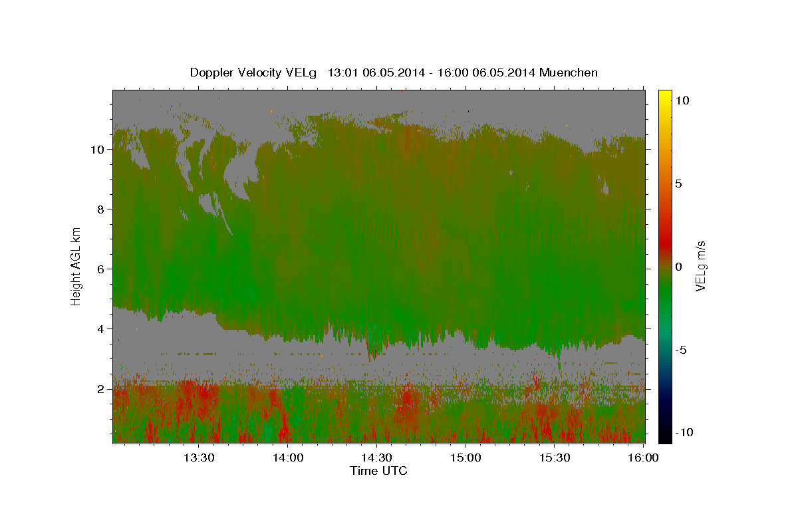798x532 pixels.
Task: Click the colorbar value label -10
Action: point(684,433)
